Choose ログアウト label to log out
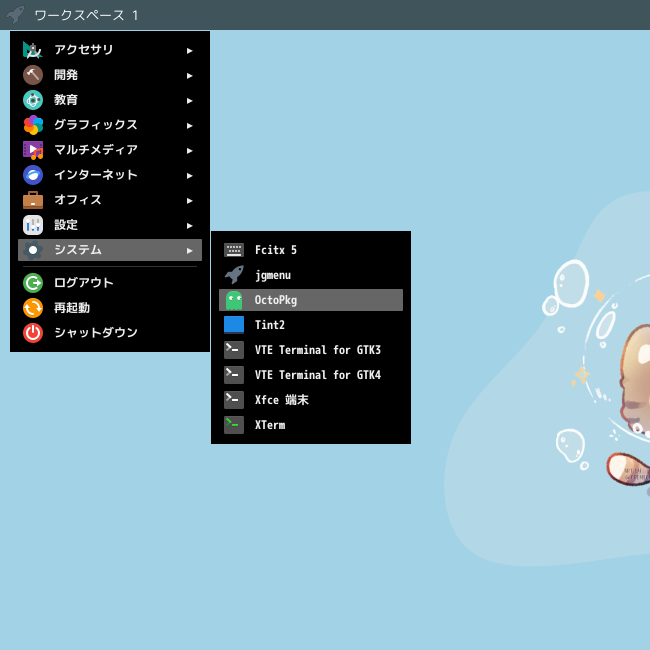This screenshot has height=650, width=650. pos(84,283)
